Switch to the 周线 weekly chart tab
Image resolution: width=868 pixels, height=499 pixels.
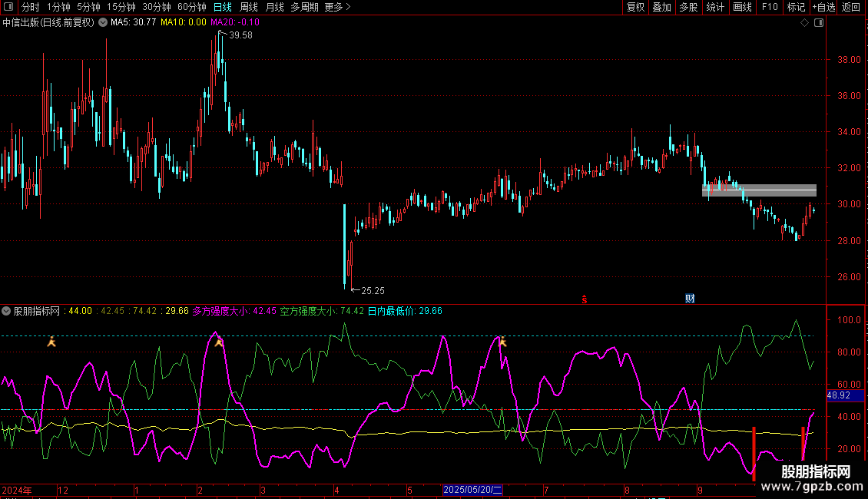coord(249,7)
